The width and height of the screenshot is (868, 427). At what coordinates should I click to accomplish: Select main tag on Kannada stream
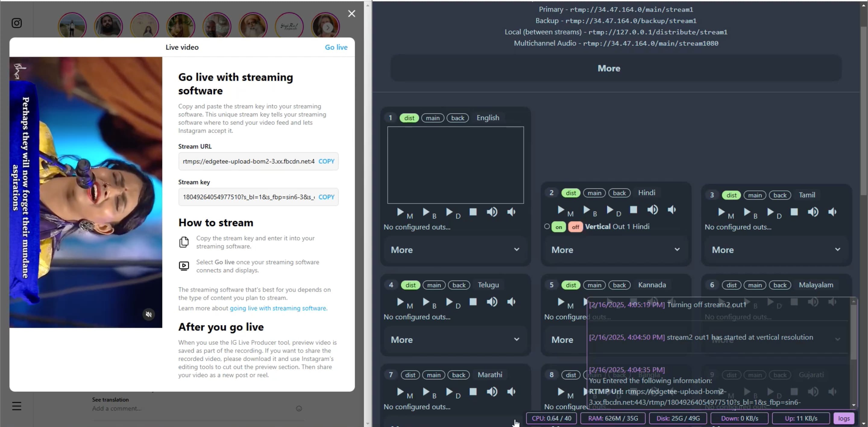pos(594,285)
